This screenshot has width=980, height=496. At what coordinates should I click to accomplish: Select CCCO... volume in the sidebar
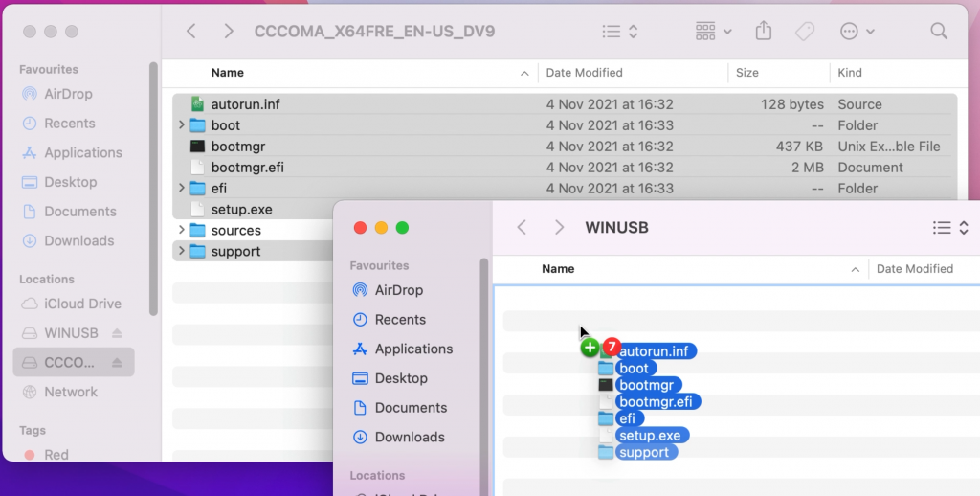click(74, 363)
